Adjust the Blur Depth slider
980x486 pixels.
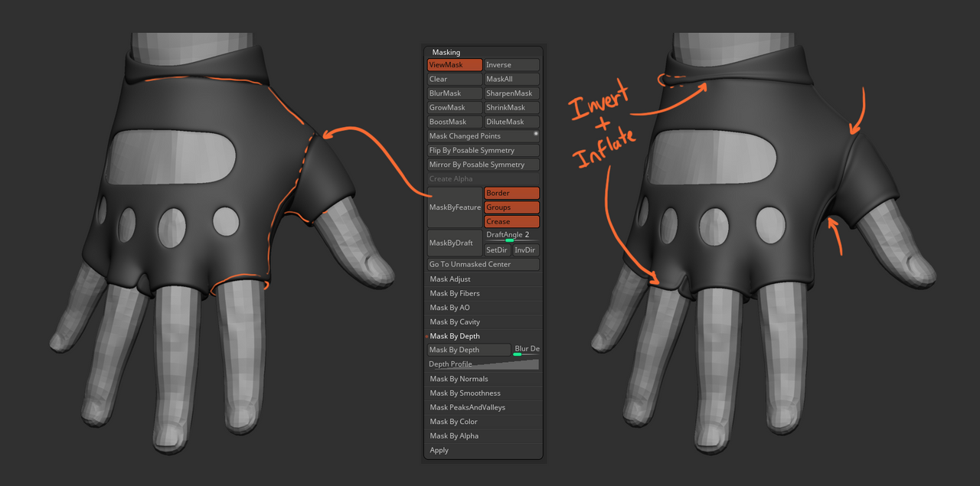(526, 350)
